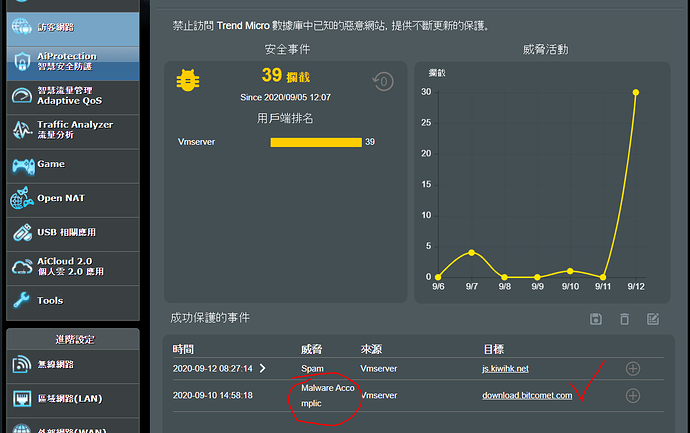Click the 進階設定 section header

[73, 339]
